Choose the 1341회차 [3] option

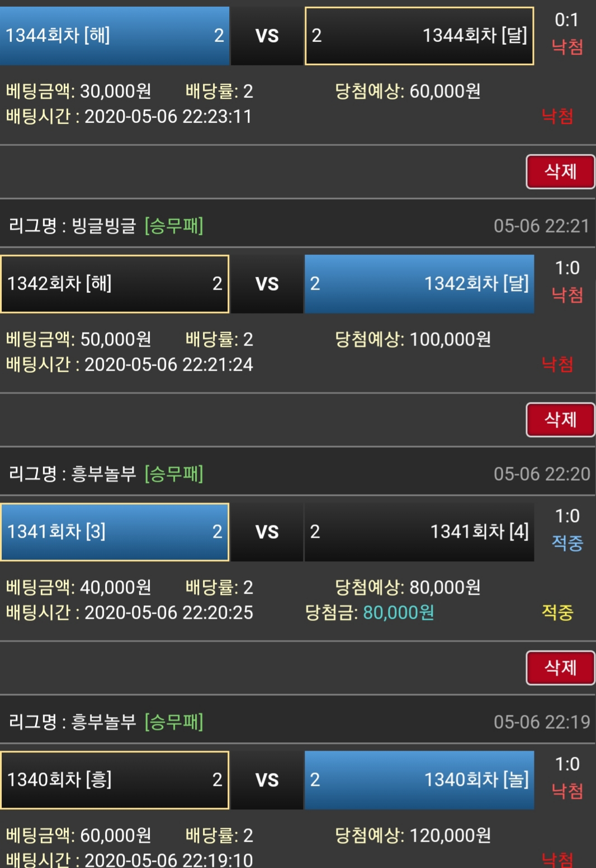115,532
